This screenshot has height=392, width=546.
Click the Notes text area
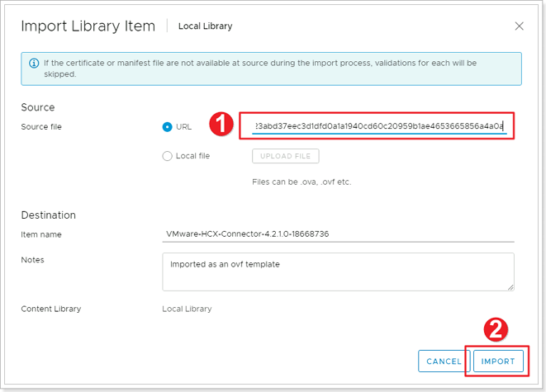click(338, 272)
